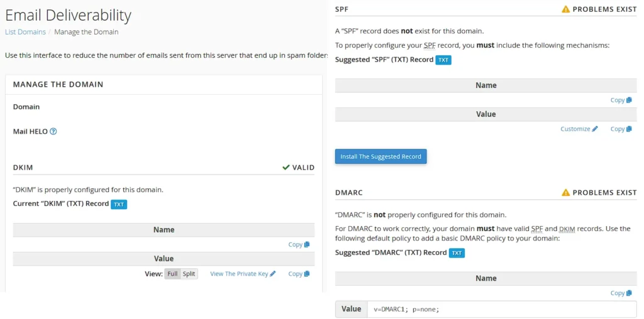Click 'SPF record does not exist' message
The height and width of the screenshot is (319, 644).
pyautogui.click(x=409, y=31)
